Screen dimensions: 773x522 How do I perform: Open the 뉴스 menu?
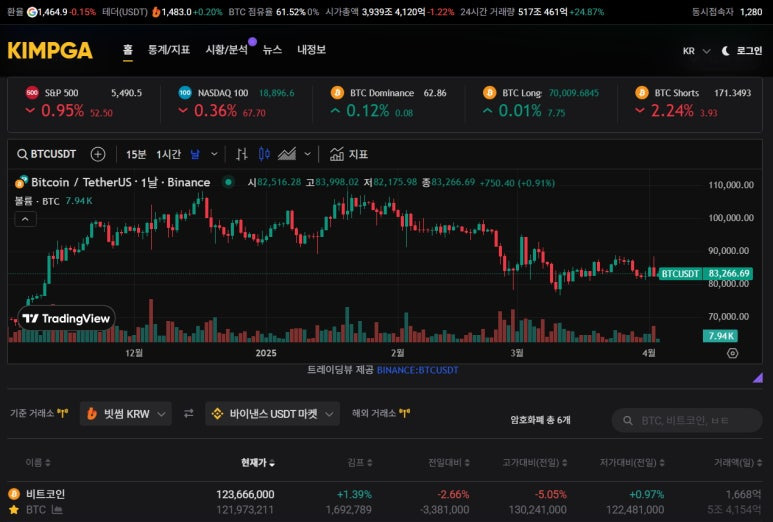pos(272,50)
